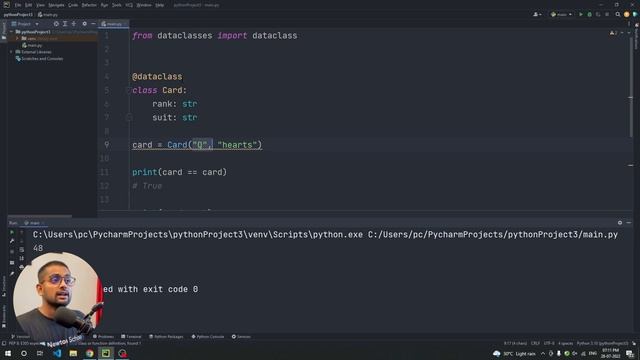The image size is (640, 360).
Task: Click the Debug bug icon
Action: [589, 15]
